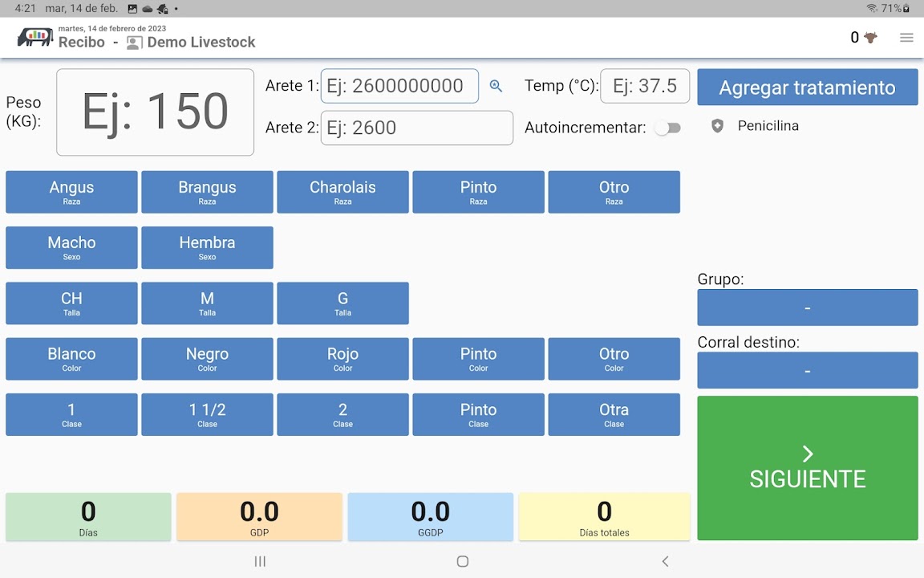Tap the shield icon next to Penicilina
Viewport: 924px width, 578px height.
point(717,126)
